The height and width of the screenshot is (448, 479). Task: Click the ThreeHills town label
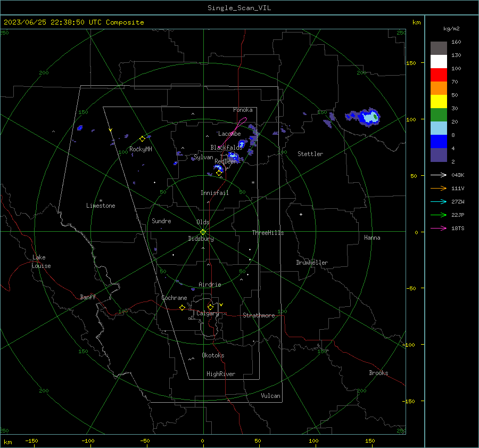coord(268,233)
